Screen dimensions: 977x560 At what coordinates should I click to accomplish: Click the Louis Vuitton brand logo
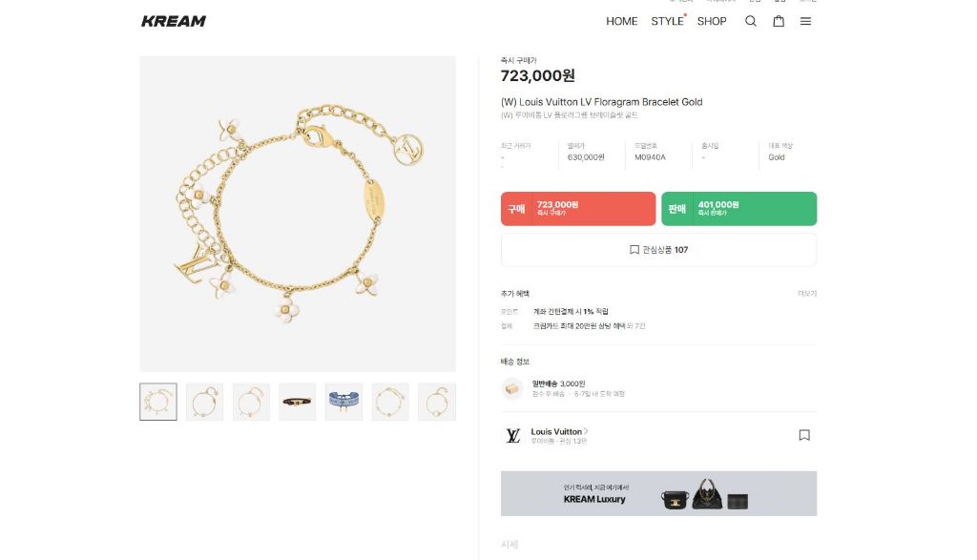512,436
